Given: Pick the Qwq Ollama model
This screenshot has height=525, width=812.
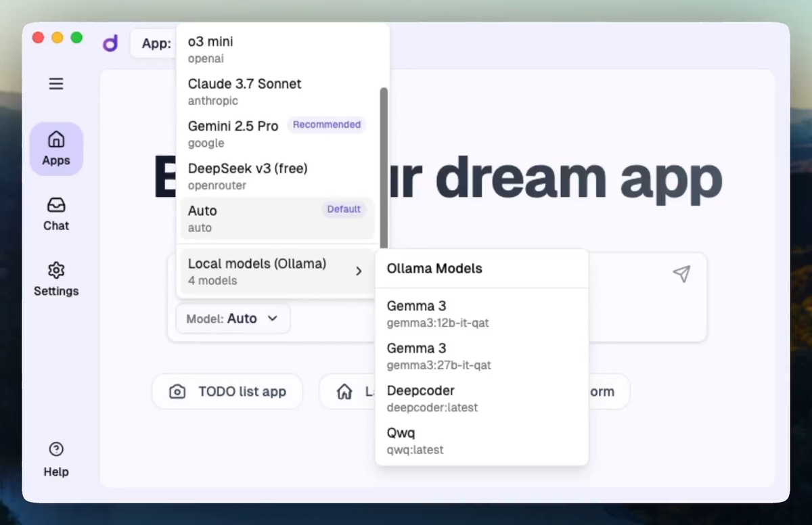Looking at the screenshot, I should click(x=482, y=440).
